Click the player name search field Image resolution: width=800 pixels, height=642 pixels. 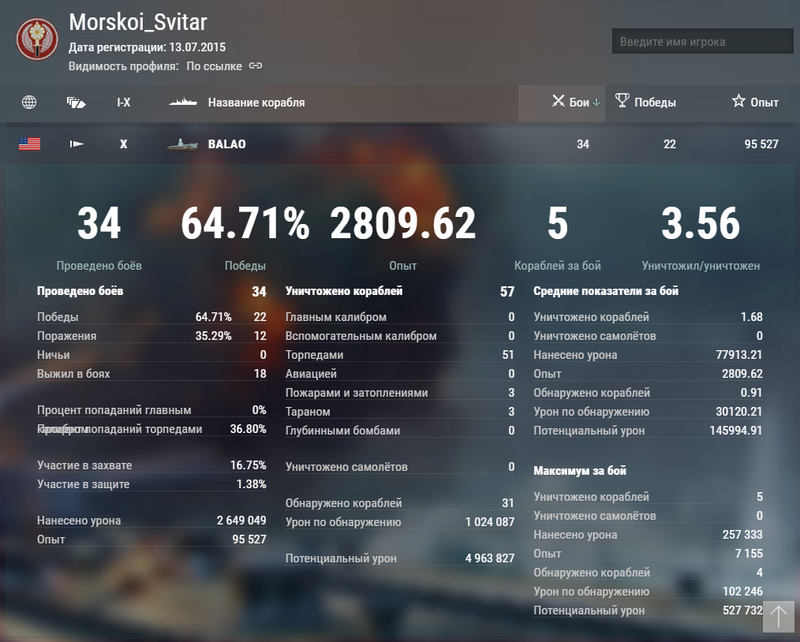pos(702,42)
